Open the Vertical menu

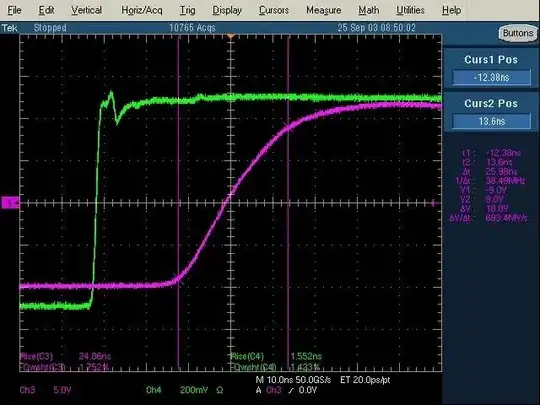86,10
